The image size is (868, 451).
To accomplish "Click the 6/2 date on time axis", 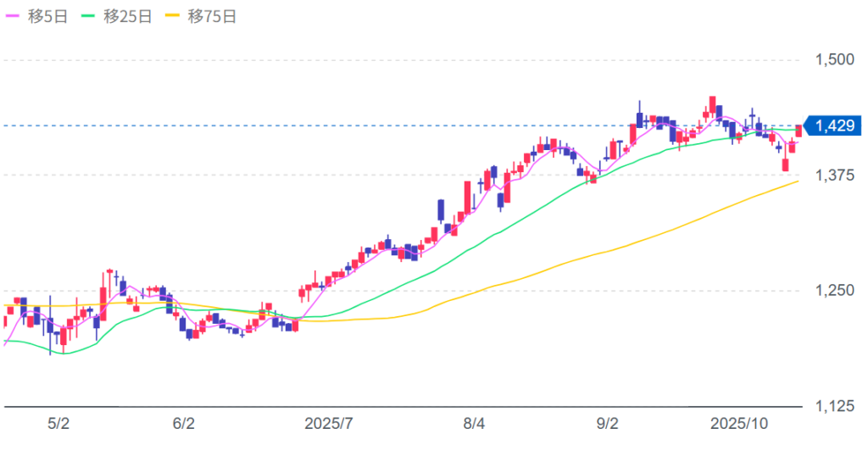I will pos(183,422).
